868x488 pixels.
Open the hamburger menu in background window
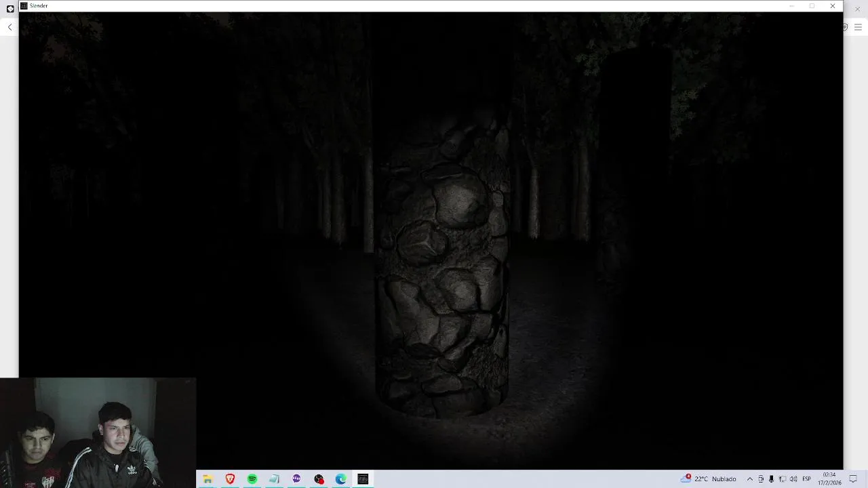(858, 27)
